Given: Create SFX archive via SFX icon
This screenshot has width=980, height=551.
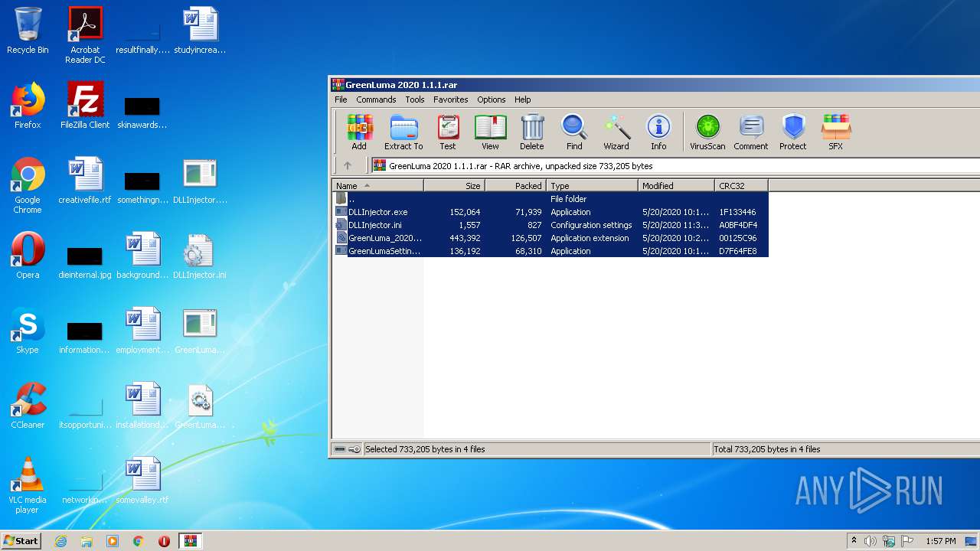Looking at the screenshot, I should [836, 132].
